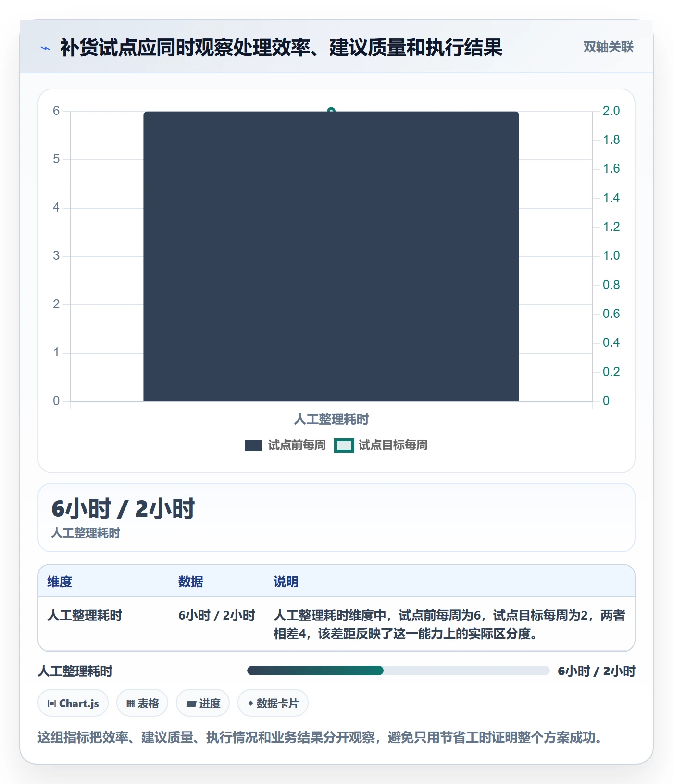This screenshot has height=784, width=673.
Task: Click the 1.0 tick on right axis
Action: pos(611,255)
